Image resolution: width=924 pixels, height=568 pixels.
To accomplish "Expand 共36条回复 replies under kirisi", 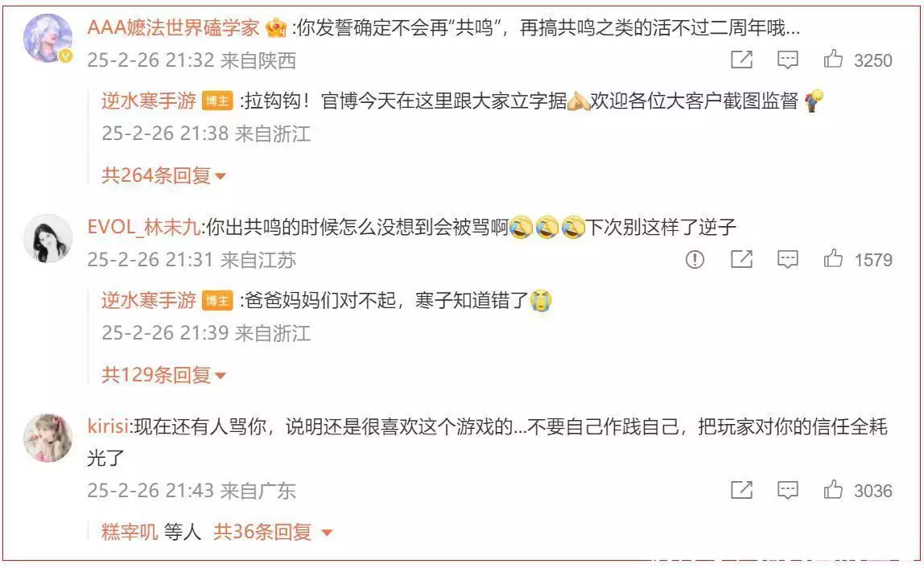I will pyautogui.click(x=273, y=532).
